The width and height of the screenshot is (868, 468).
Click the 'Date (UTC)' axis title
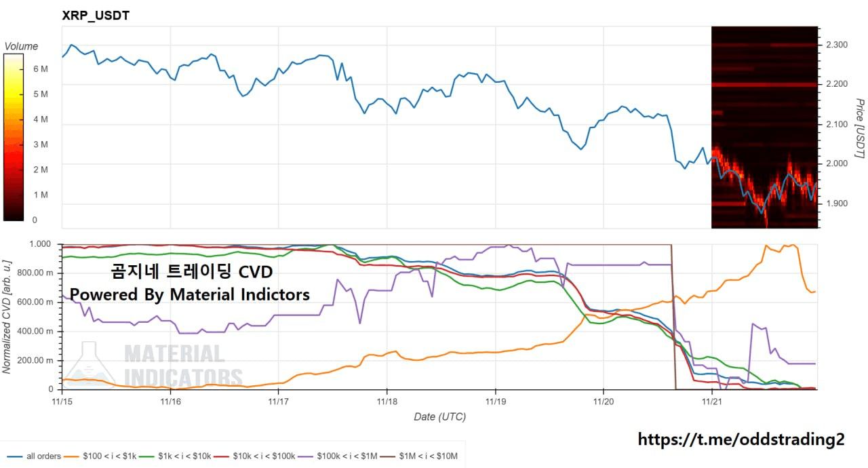(439, 416)
